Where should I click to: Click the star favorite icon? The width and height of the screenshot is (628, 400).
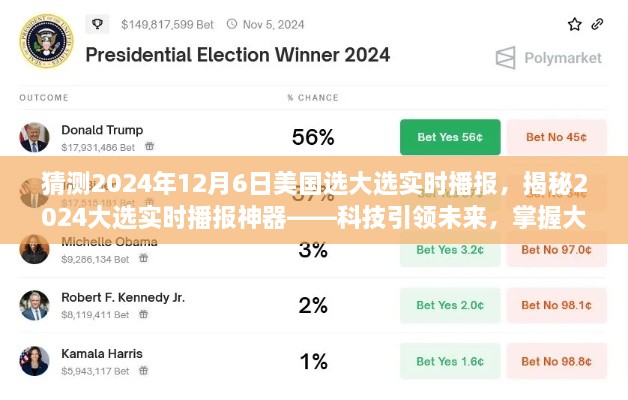574,24
